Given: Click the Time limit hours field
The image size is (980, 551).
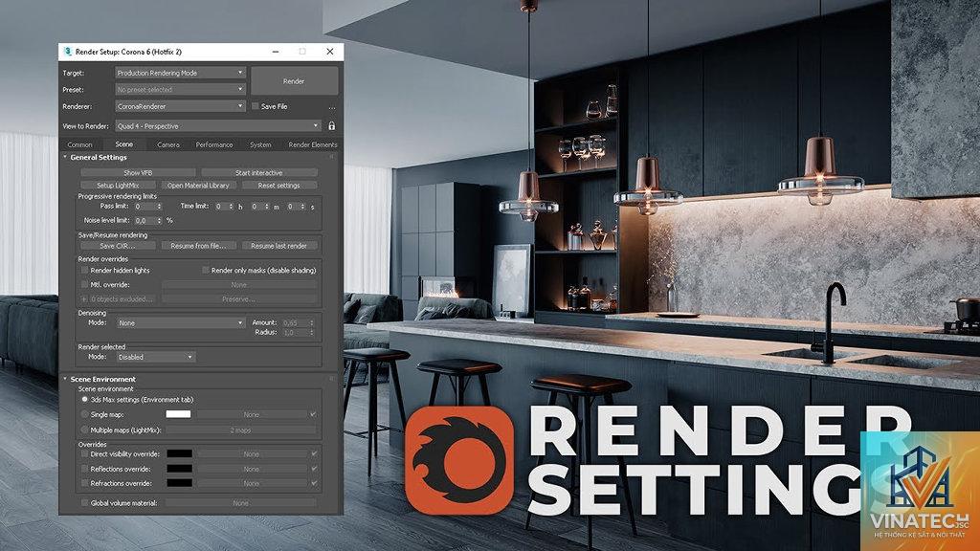Looking at the screenshot, I should tap(222, 207).
